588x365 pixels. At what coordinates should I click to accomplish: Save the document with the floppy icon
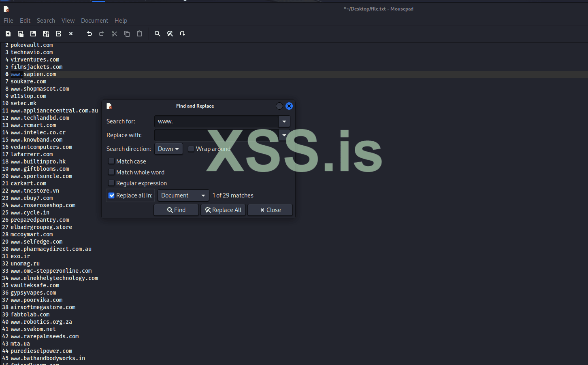pos(33,34)
